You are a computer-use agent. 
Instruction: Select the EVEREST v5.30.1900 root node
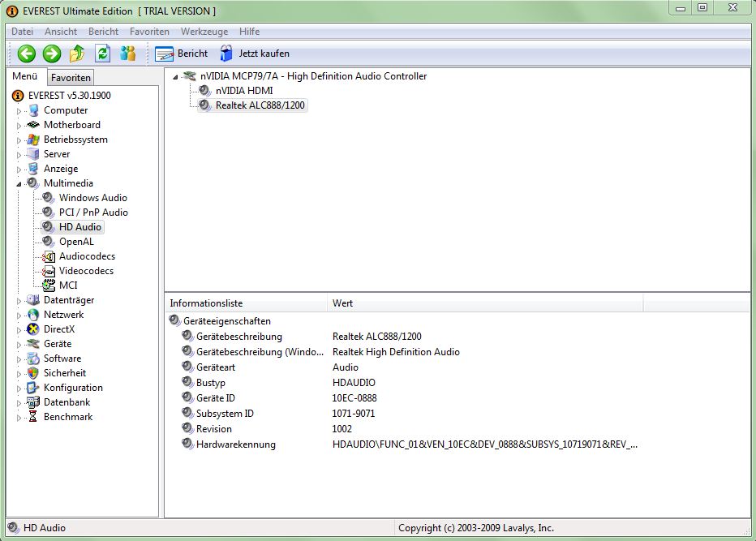70,96
